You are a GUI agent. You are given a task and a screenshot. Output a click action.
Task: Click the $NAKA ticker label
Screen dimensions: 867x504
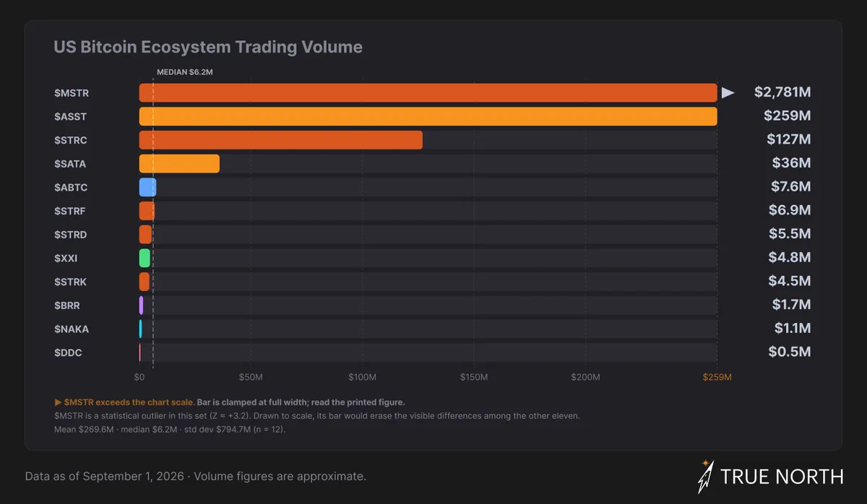72,329
